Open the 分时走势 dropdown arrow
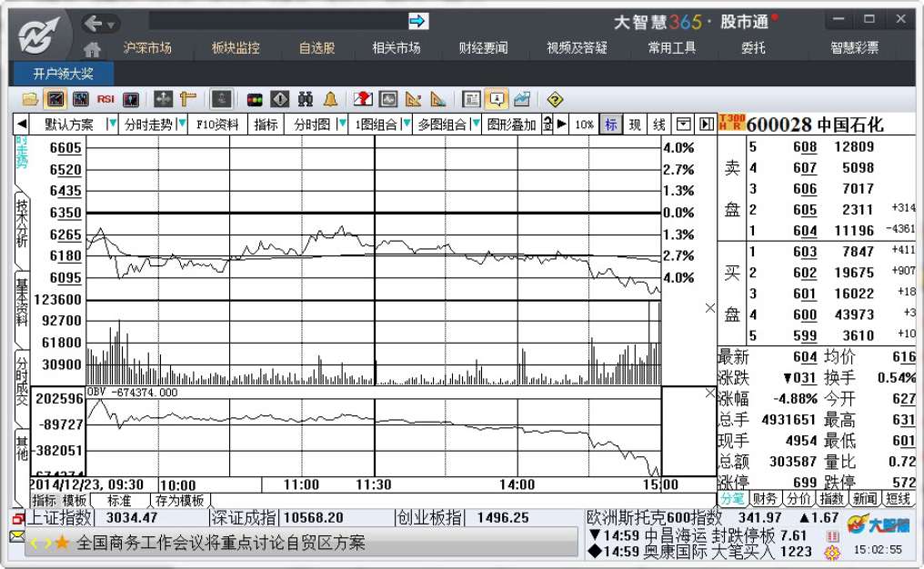Screen dimensions: 924x569 coord(182,124)
